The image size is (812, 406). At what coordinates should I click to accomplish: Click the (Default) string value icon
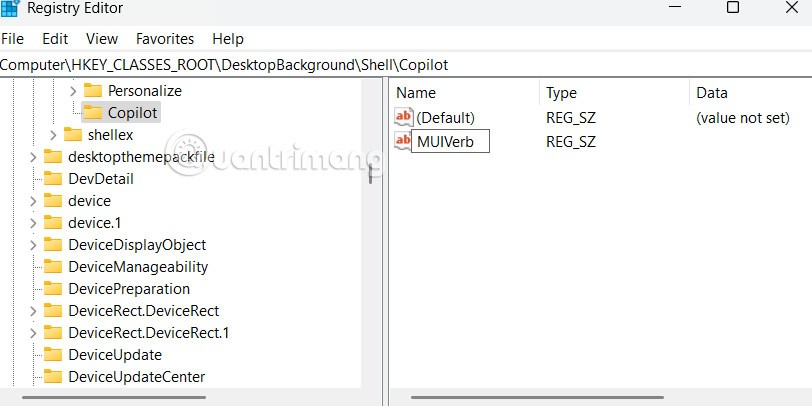tap(403, 118)
